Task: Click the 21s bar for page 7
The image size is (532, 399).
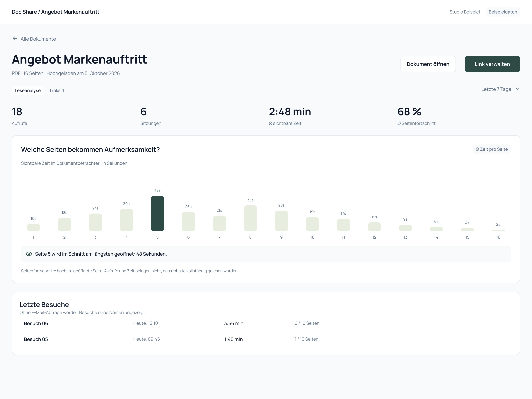Action: (219, 224)
